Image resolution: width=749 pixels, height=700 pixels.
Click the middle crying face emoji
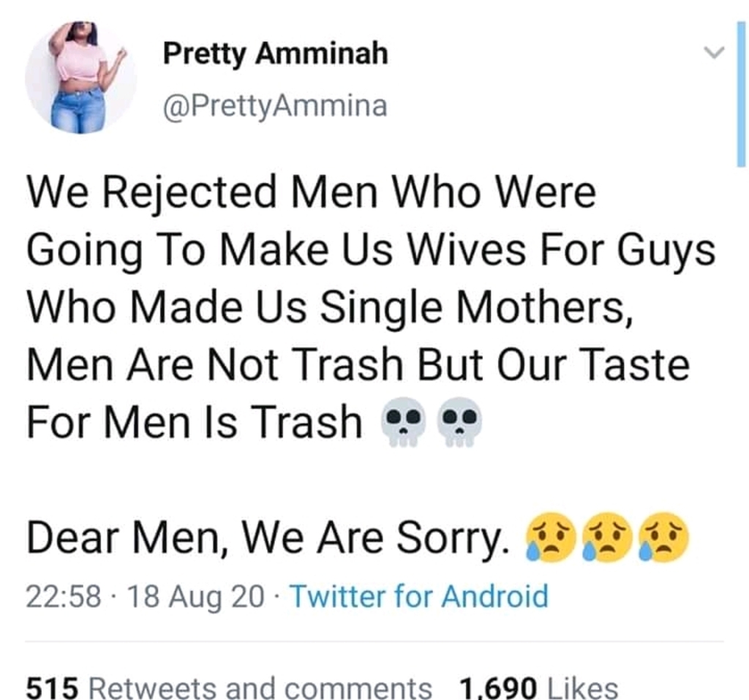(607, 537)
